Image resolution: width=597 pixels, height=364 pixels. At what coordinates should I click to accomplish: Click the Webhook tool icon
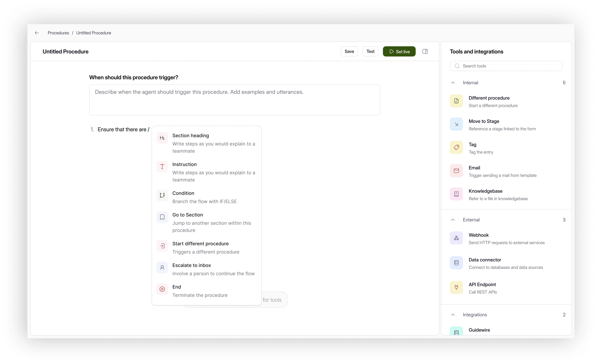pyautogui.click(x=456, y=238)
